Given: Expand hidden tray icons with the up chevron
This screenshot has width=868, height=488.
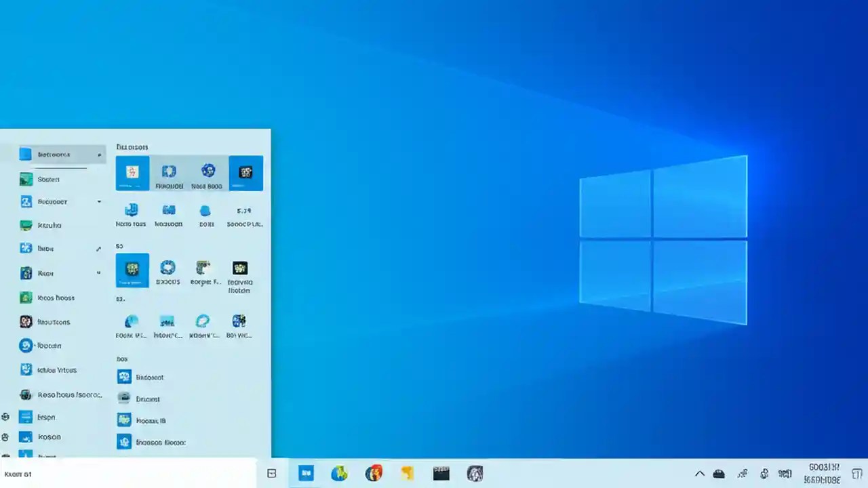Looking at the screenshot, I should pyautogui.click(x=700, y=474).
